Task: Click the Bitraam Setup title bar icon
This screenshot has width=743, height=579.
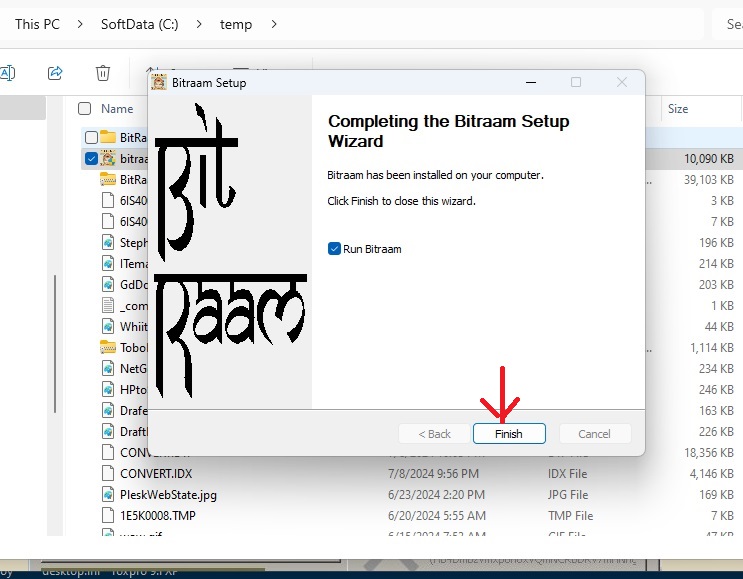Action: 159,82
